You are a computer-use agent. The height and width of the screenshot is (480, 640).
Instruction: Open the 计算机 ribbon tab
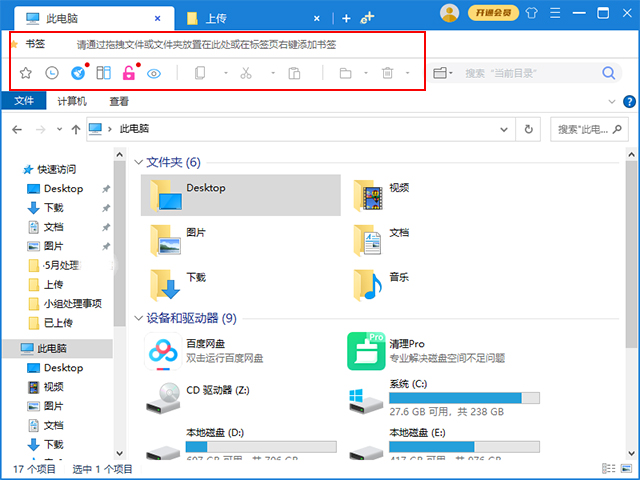coord(72,101)
